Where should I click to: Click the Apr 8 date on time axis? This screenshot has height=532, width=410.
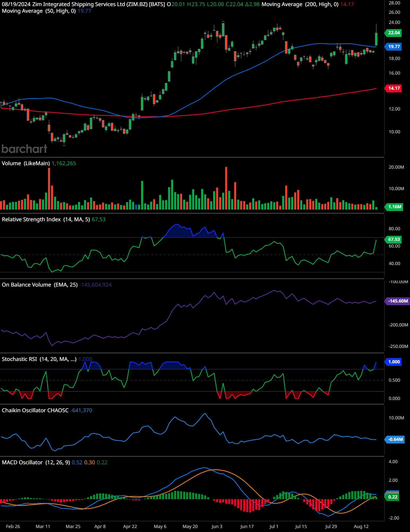100,526
